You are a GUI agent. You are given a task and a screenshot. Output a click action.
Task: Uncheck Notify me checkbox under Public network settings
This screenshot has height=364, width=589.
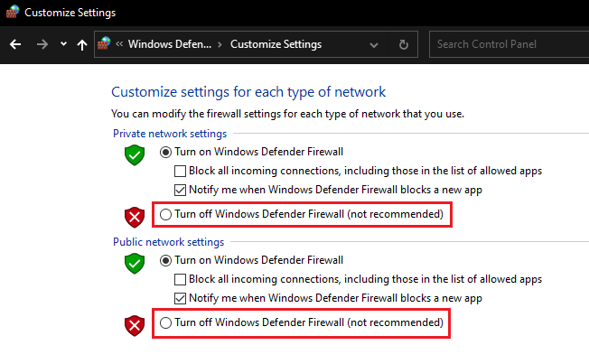coord(181,298)
